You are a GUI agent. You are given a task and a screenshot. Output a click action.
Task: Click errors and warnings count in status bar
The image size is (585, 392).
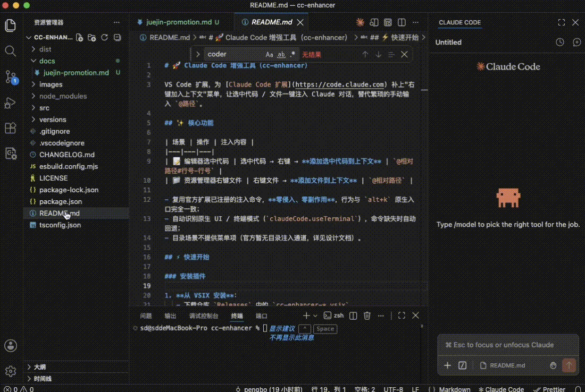[19, 389]
